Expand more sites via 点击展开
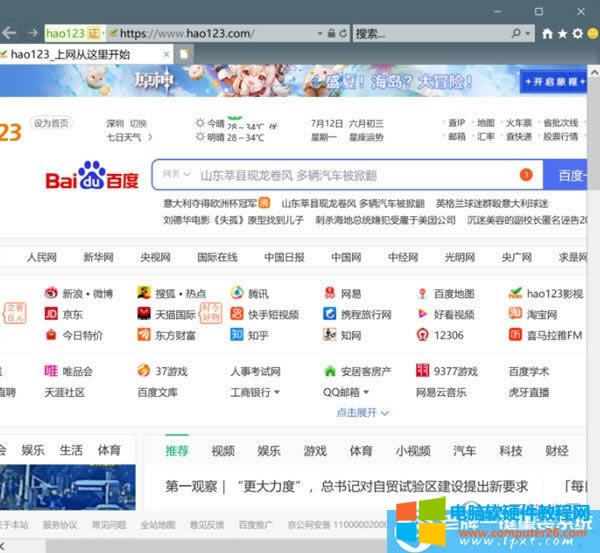600x553 pixels. pos(362,412)
